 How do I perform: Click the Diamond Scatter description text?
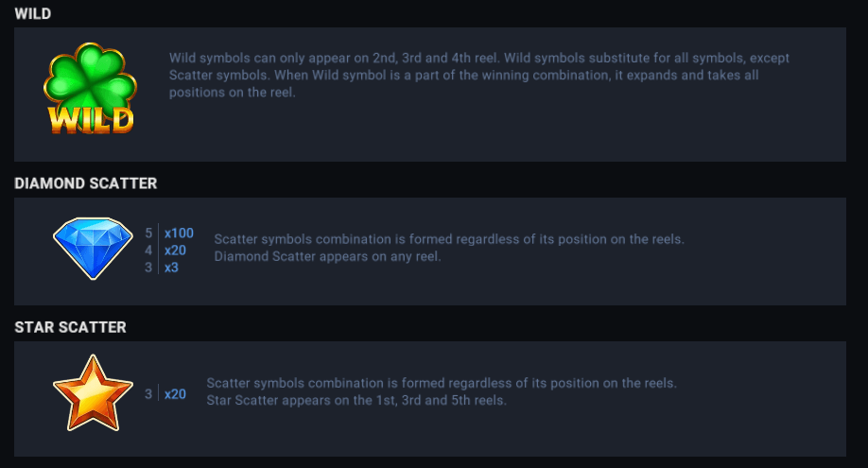[x=449, y=239]
